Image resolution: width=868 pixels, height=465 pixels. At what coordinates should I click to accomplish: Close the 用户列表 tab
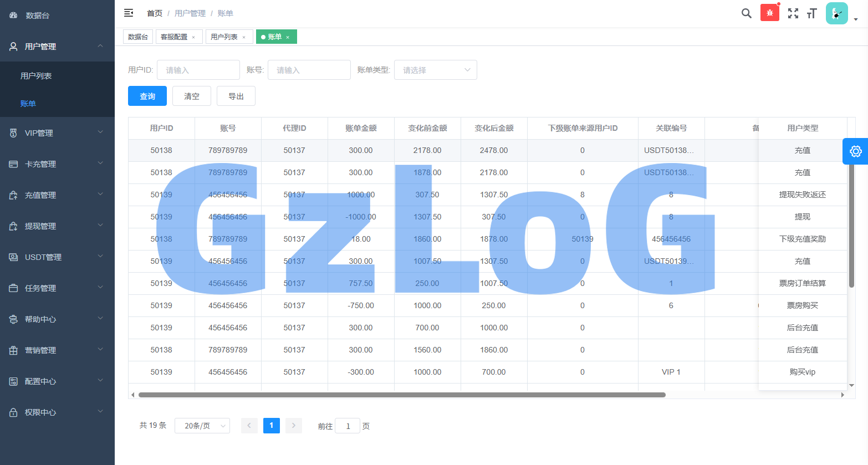coord(244,37)
